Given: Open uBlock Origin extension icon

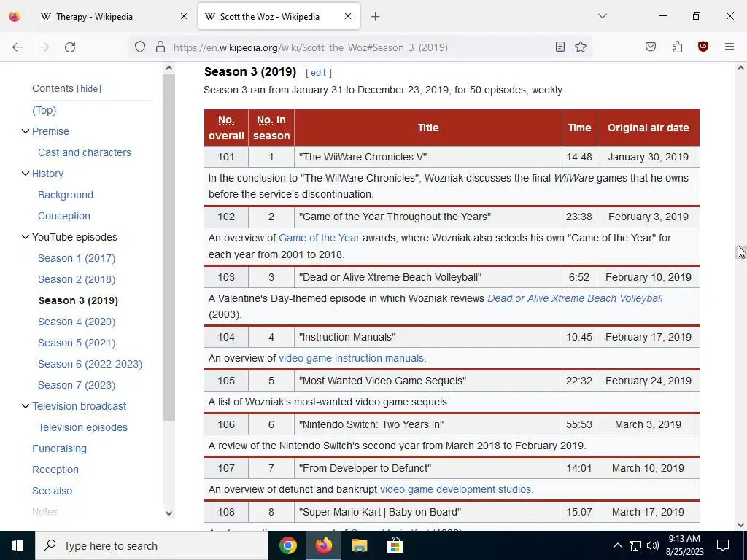Looking at the screenshot, I should pyautogui.click(x=703, y=47).
